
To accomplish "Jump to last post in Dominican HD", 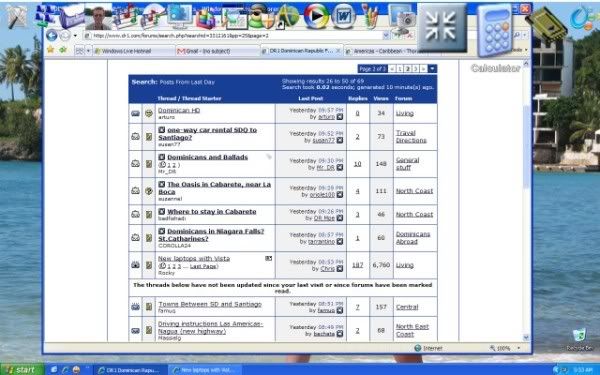I will coord(340,117).
